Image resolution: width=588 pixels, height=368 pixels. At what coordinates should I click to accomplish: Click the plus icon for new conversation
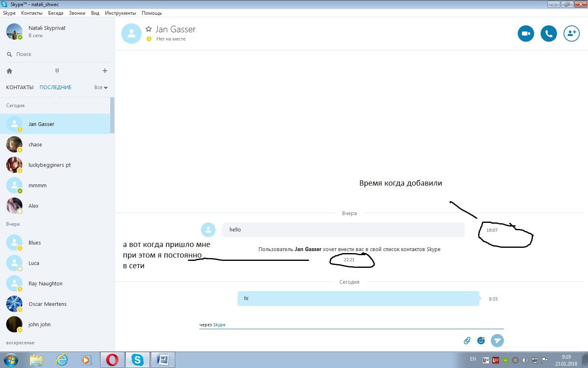coord(105,71)
